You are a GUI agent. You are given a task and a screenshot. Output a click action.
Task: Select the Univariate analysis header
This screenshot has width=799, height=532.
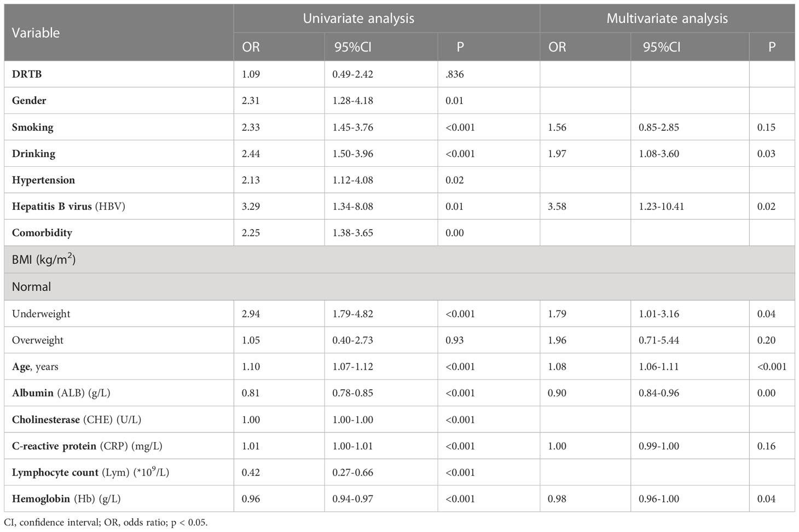point(358,19)
